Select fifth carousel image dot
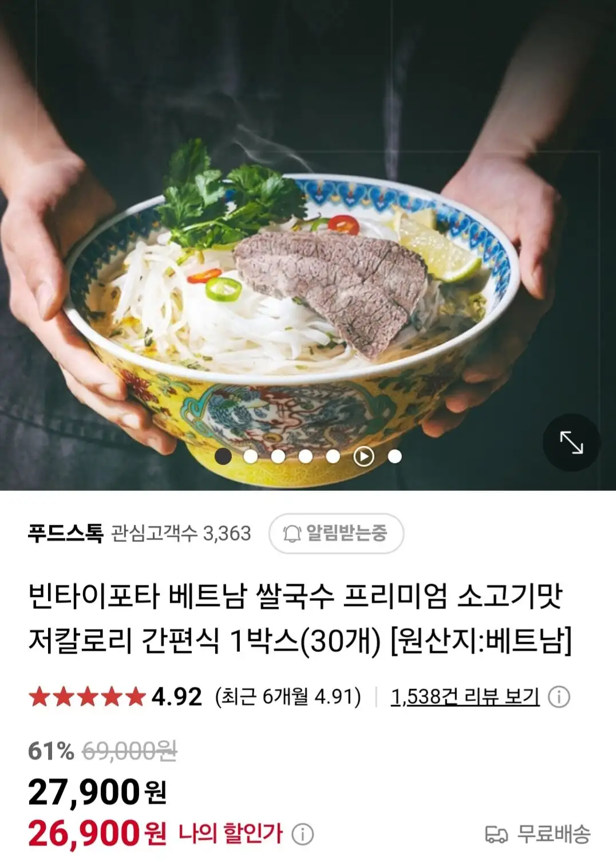 point(333,456)
